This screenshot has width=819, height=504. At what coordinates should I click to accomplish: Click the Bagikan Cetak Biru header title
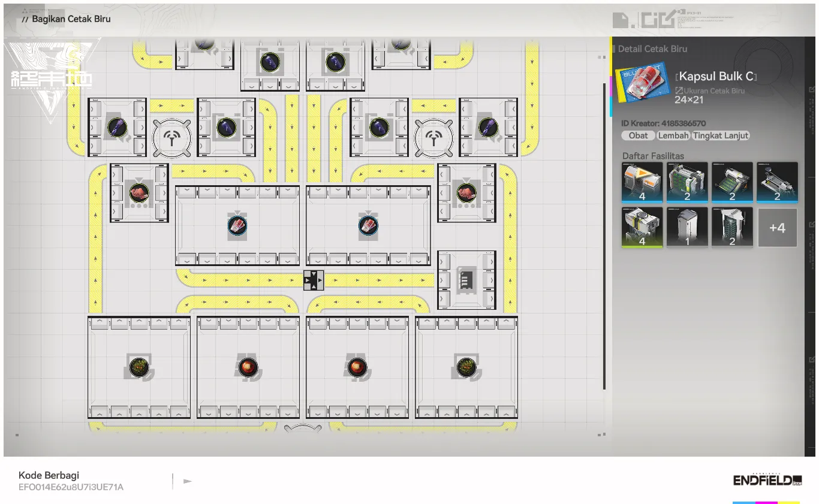point(71,19)
